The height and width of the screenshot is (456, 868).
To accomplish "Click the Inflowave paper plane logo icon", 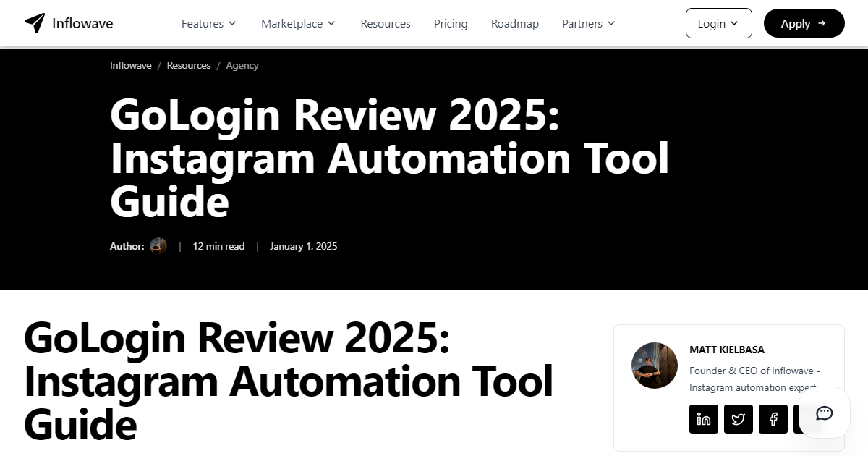I will pyautogui.click(x=34, y=23).
